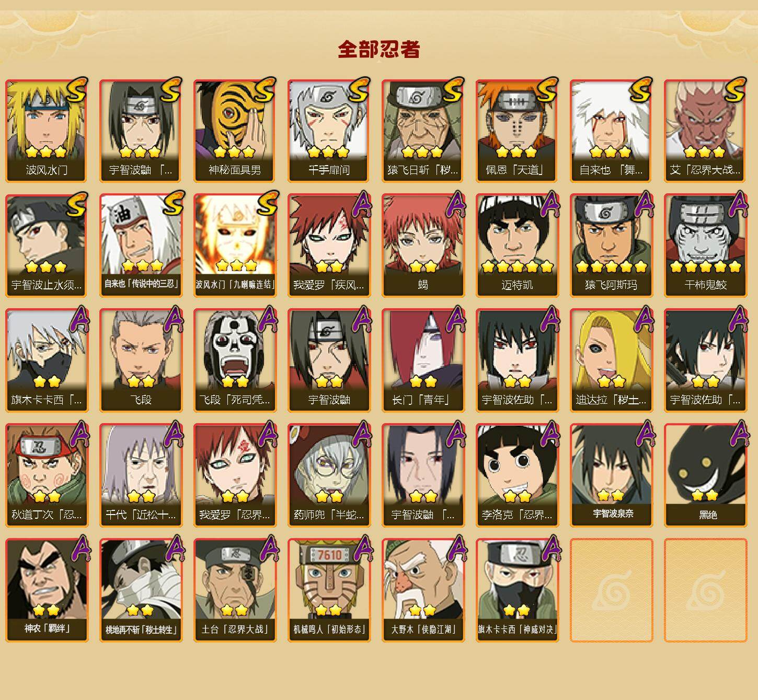
Task: Select the 波风水门 ninja card
Action: pyautogui.click(x=47, y=131)
